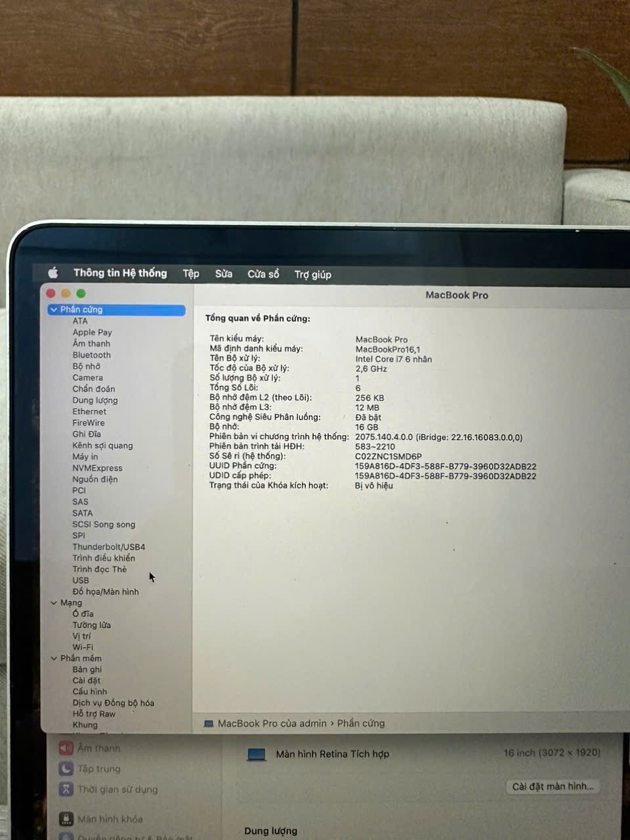
Task: Select the Màn hình khóa lock icon
Action: [66, 818]
